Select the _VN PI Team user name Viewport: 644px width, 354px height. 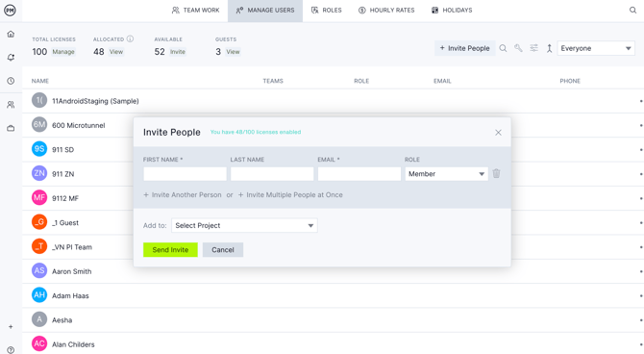click(72, 247)
